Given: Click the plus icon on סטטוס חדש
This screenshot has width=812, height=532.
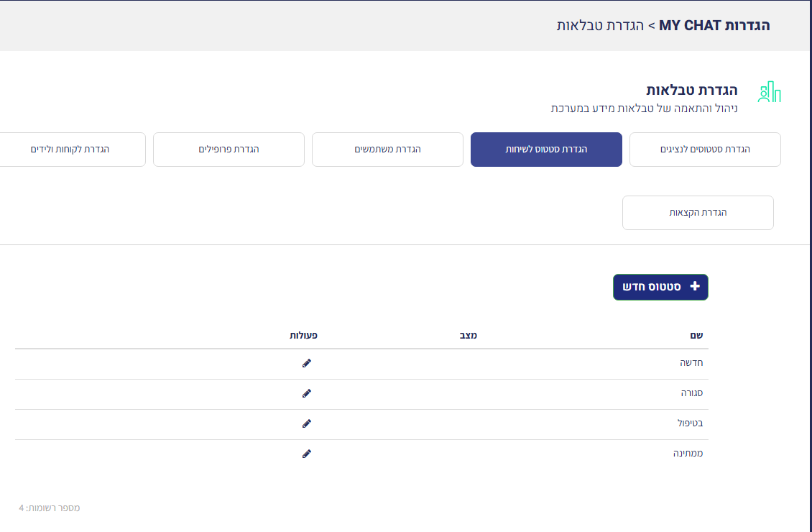Looking at the screenshot, I should pos(695,286).
